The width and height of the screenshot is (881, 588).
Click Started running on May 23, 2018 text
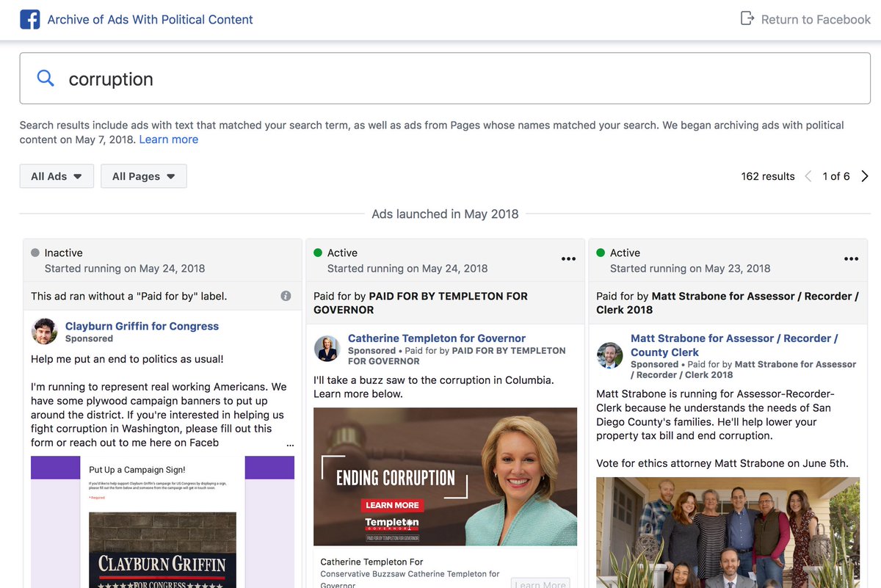click(x=690, y=269)
